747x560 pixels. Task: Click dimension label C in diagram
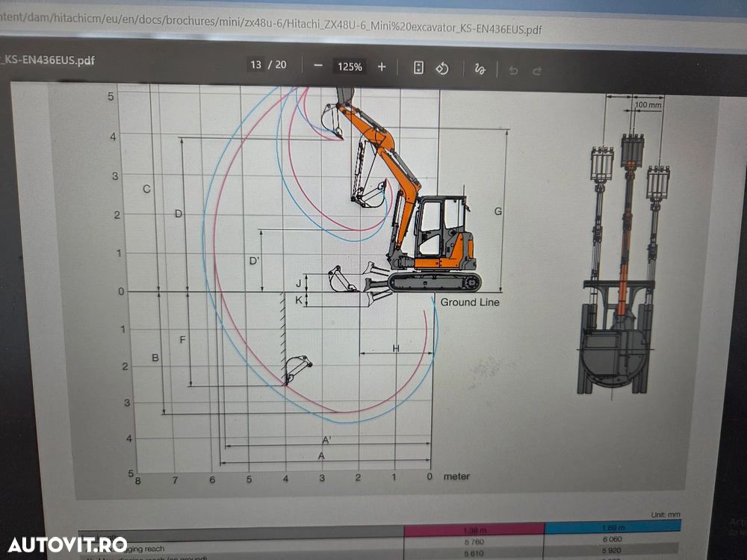click(146, 189)
